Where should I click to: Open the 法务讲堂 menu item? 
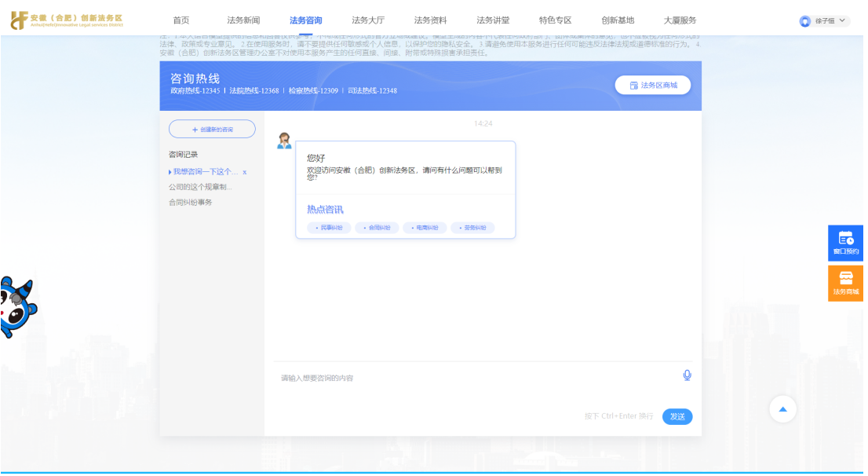[493, 20]
